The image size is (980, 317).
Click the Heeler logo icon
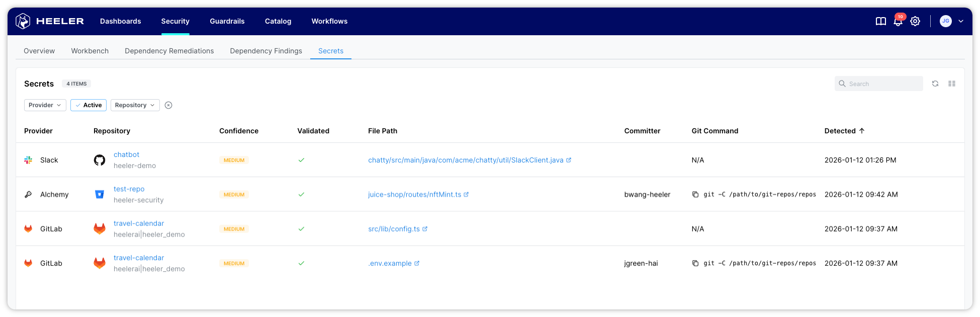point(23,21)
